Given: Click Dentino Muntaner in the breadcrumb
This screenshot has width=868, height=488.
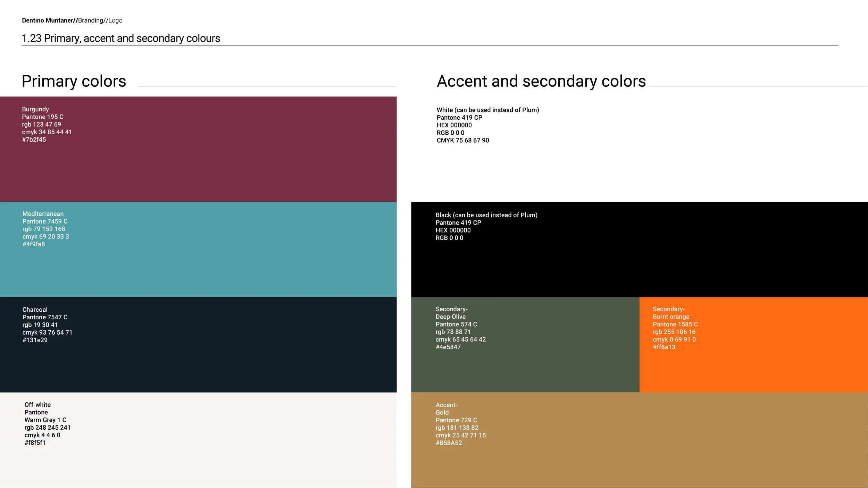Looking at the screenshot, I should [48, 20].
